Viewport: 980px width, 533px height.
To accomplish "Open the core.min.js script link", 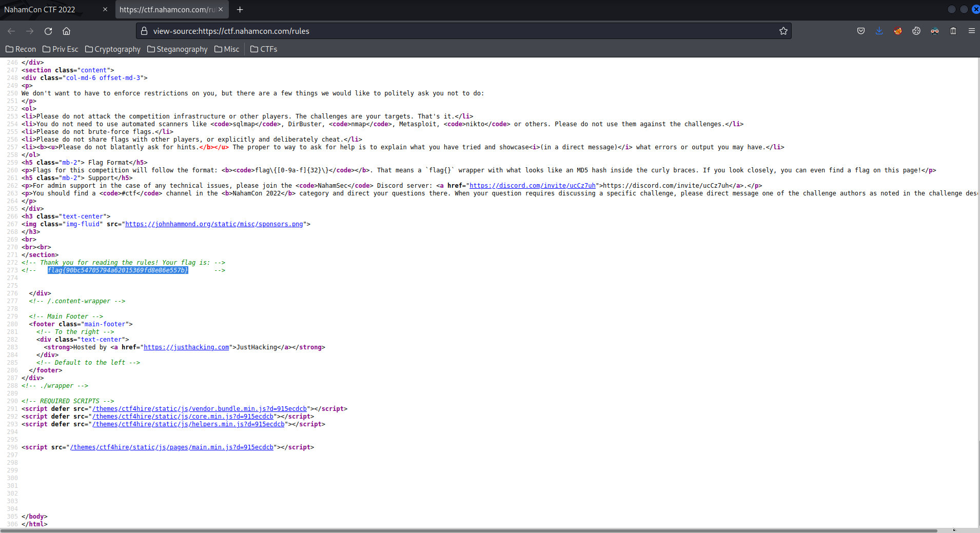I will click(x=183, y=417).
